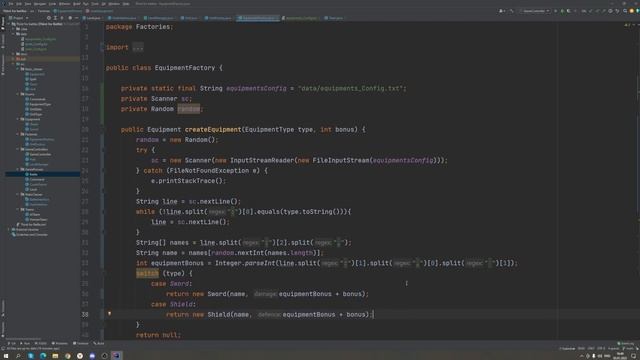Switch to the EquipmentFactory.java editor tab
Image resolution: width=640 pixels, height=360 pixels.
coord(258,18)
